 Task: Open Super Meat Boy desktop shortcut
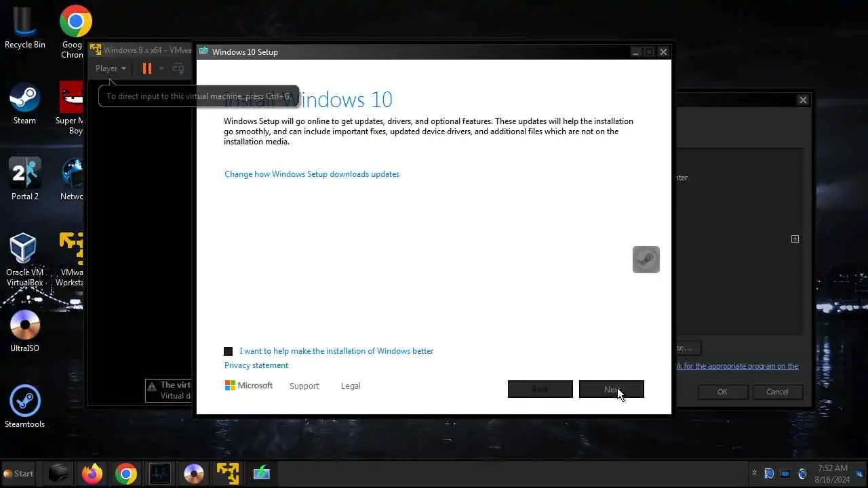pos(71,107)
